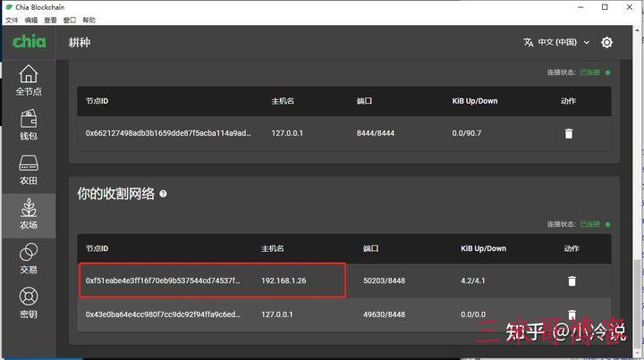
Task: Open the 全节点 full node page
Action: (x=29, y=80)
